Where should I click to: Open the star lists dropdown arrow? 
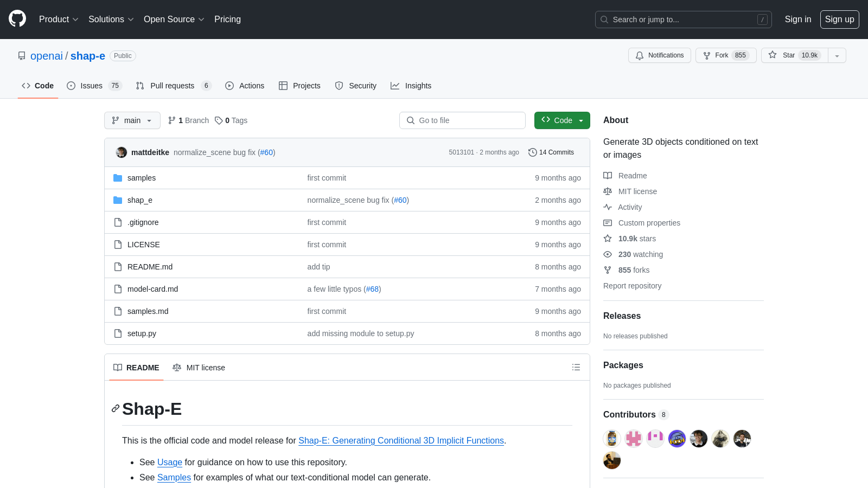point(837,55)
